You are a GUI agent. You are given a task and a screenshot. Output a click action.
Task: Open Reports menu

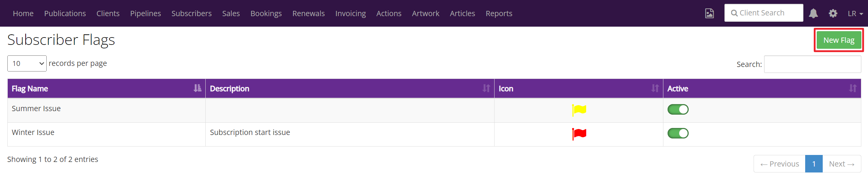(x=499, y=13)
